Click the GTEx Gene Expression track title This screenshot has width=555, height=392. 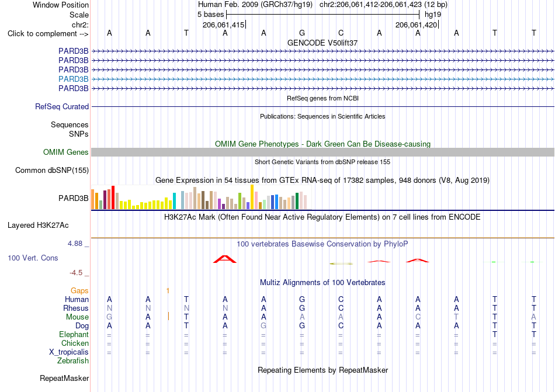point(322,181)
